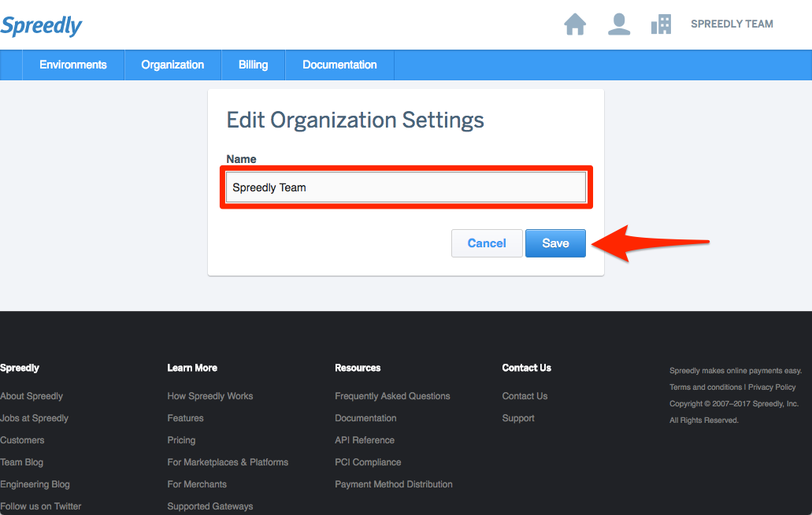812x515 pixels.
Task: Open the Documentation tab in navbar
Action: (339, 65)
